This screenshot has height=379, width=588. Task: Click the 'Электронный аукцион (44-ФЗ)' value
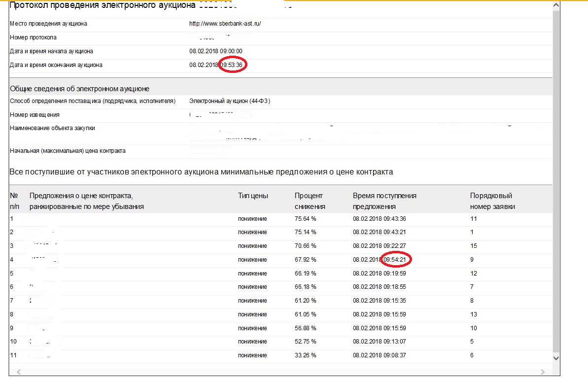point(230,101)
